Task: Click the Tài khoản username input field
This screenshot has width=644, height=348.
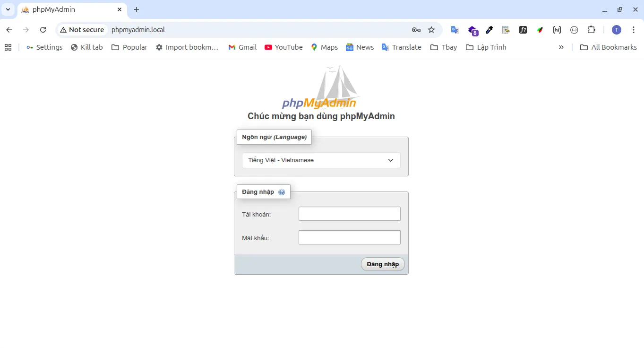Action: (349, 213)
